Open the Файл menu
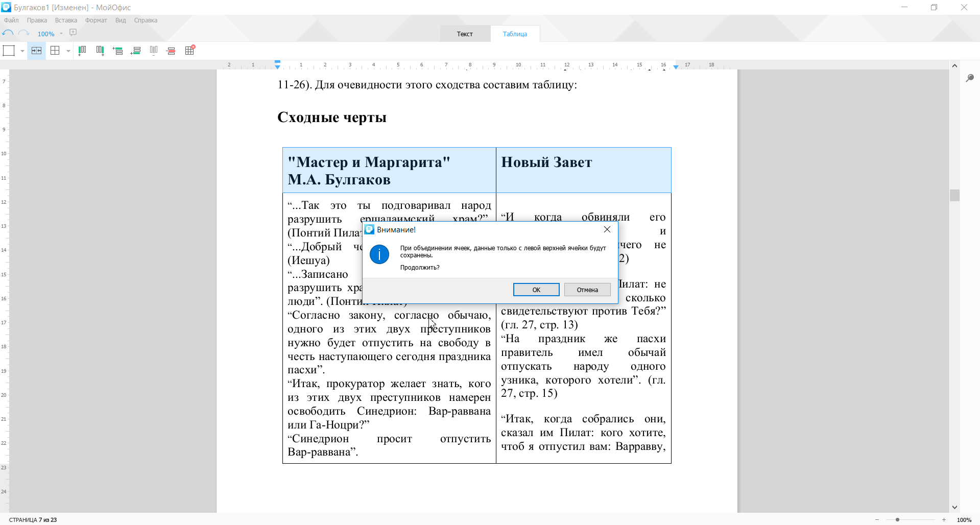The width and height of the screenshot is (980, 525). tap(11, 20)
